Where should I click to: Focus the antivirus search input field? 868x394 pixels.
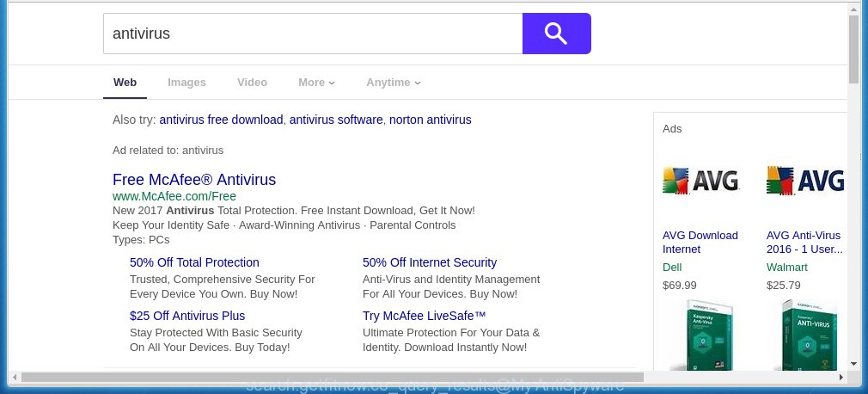pyautogui.click(x=313, y=34)
